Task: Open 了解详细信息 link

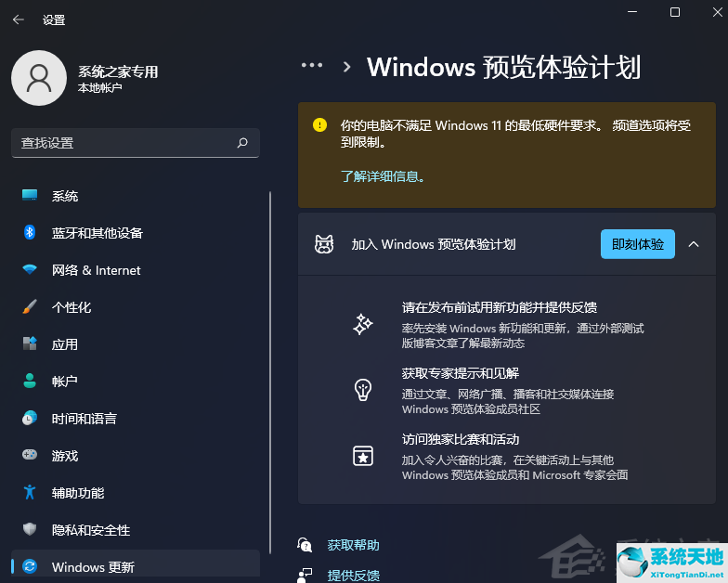Action: coord(383,176)
